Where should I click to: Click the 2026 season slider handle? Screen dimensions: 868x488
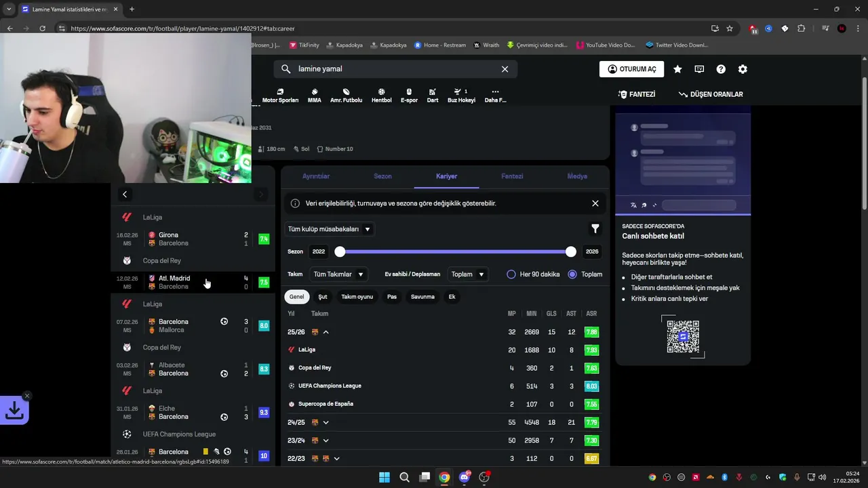pyautogui.click(x=571, y=251)
